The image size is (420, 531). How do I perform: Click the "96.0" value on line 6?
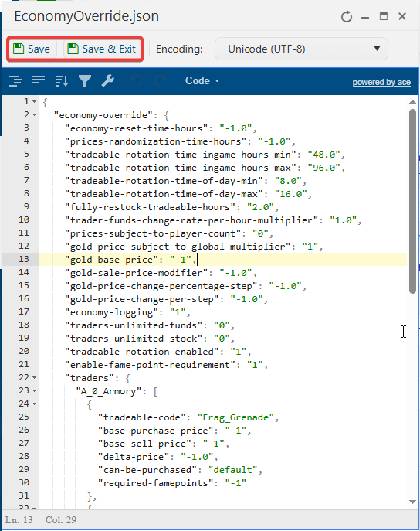[323, 168]
